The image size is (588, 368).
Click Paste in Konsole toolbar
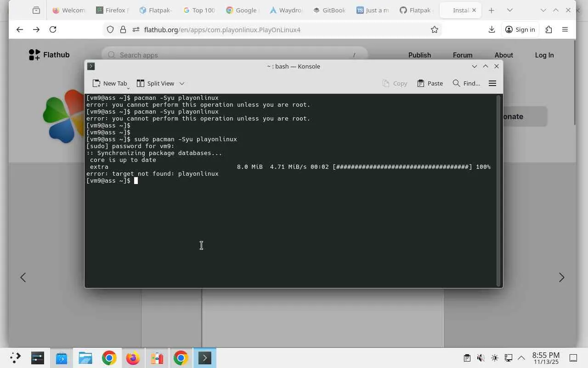coord(430,83)
